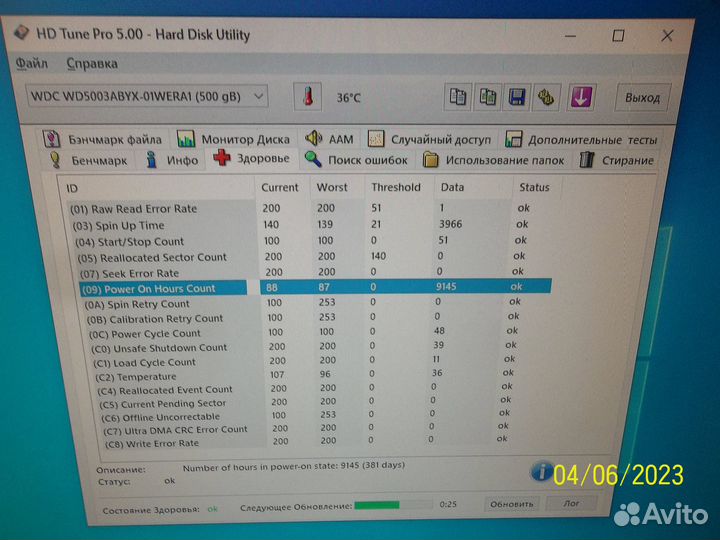Click the Состояние Здоровья status value
Screen dimensions: 720x540
coord(212,509)
